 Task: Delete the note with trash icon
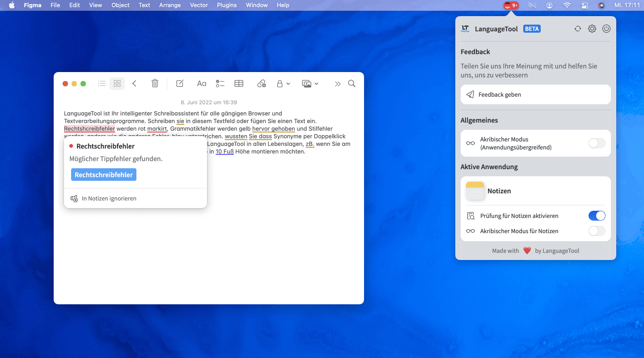click(155, 83)
